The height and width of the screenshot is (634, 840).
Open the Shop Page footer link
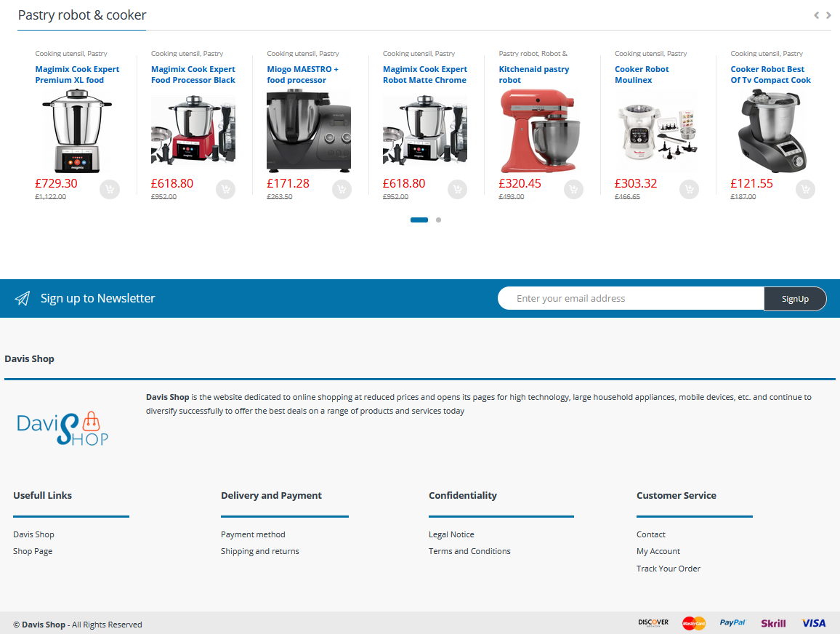tap(33, 551)
